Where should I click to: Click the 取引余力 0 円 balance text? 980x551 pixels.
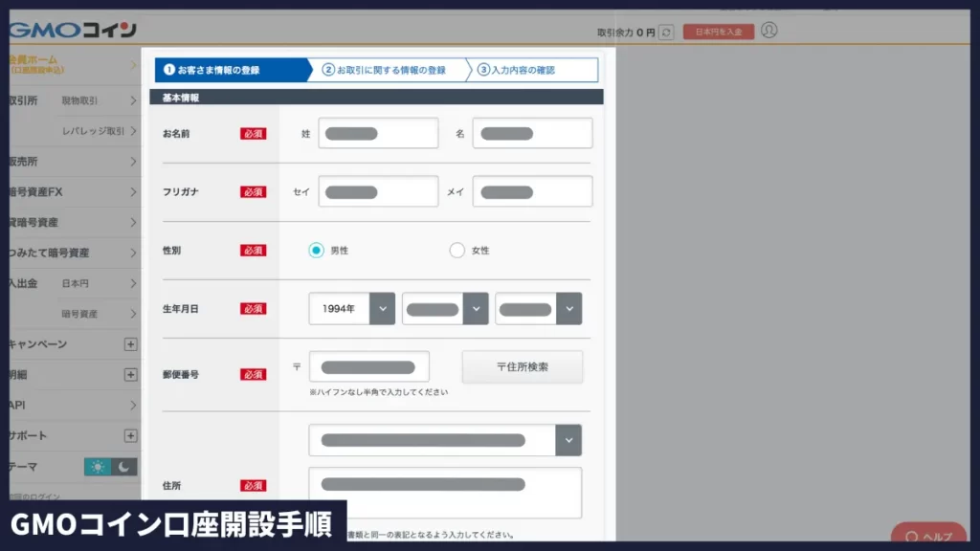pyautogui.click(x=626, y=32)
